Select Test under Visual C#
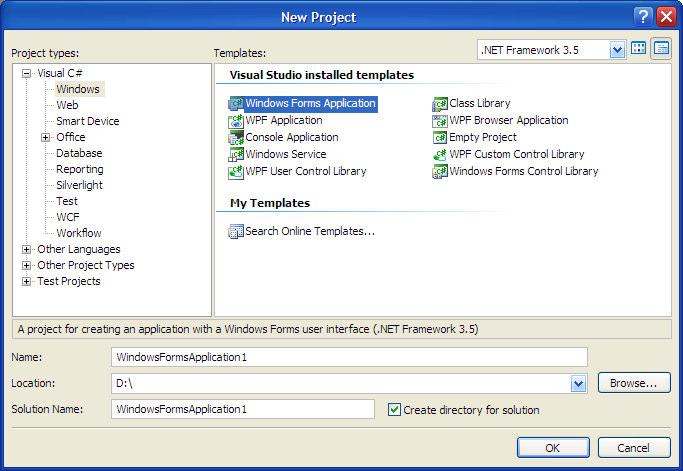683x471 pixels. click(67, 201)
